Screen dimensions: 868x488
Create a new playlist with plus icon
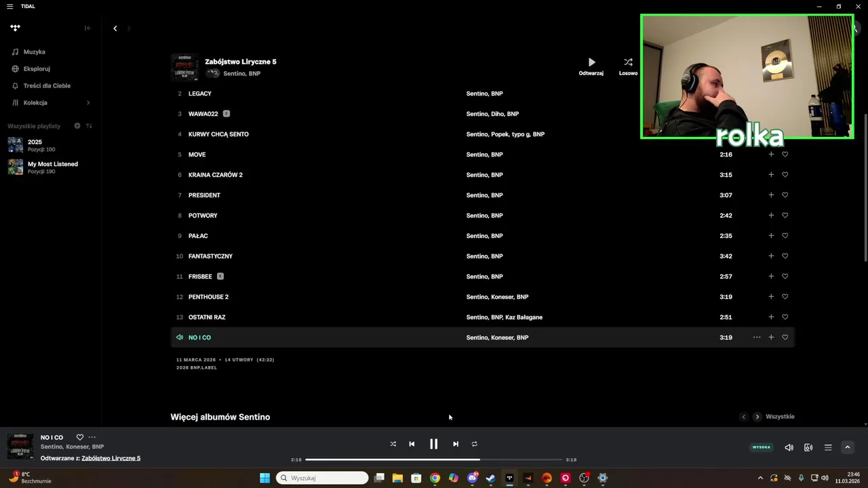[x=77, y=126]
